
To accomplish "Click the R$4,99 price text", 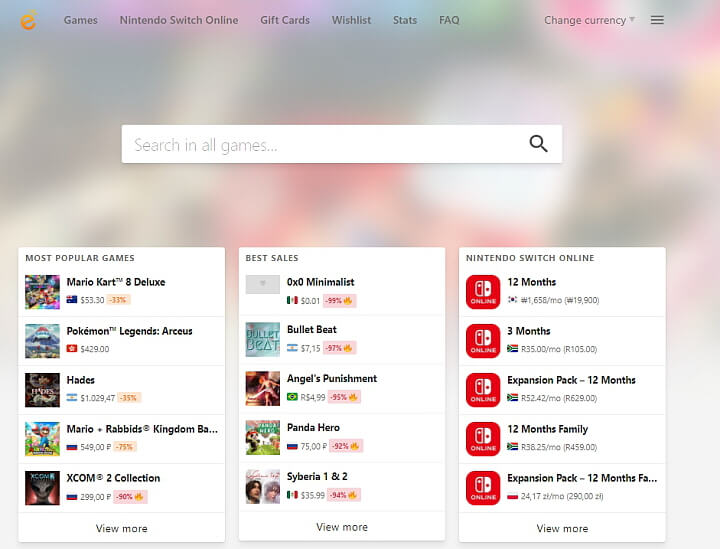I will pos(313,397).
